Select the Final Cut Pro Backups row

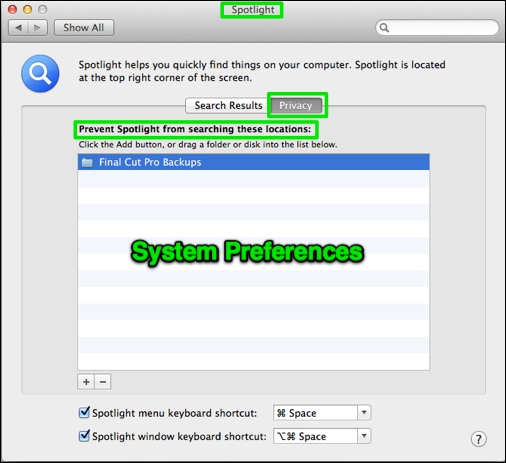point(253,162)
